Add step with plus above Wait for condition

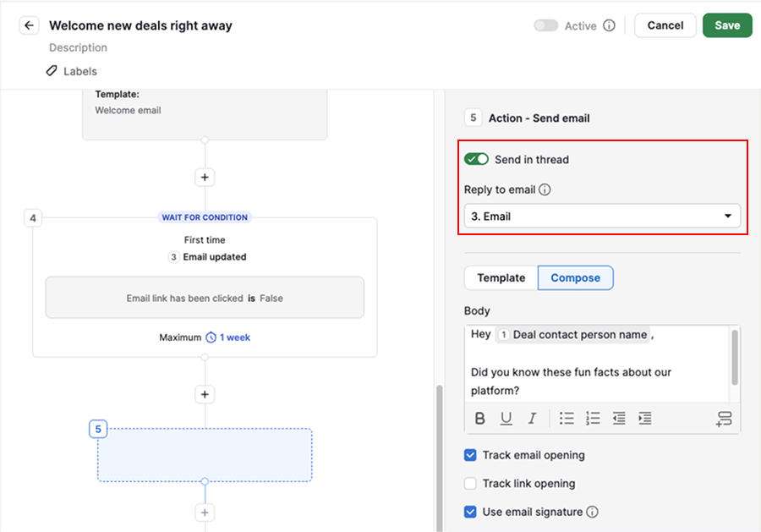(x=205, y=177)
